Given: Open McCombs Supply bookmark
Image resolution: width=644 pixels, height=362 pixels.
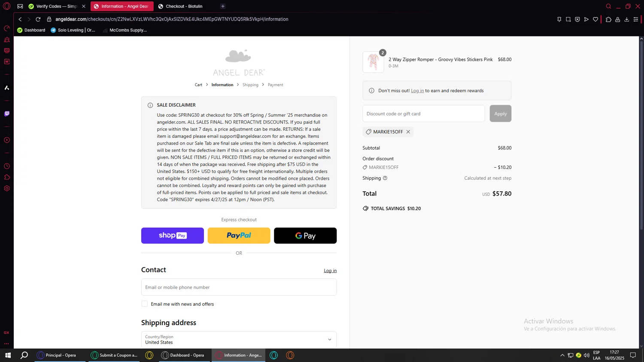Looking at the screenshot, I should coord(125,30).
